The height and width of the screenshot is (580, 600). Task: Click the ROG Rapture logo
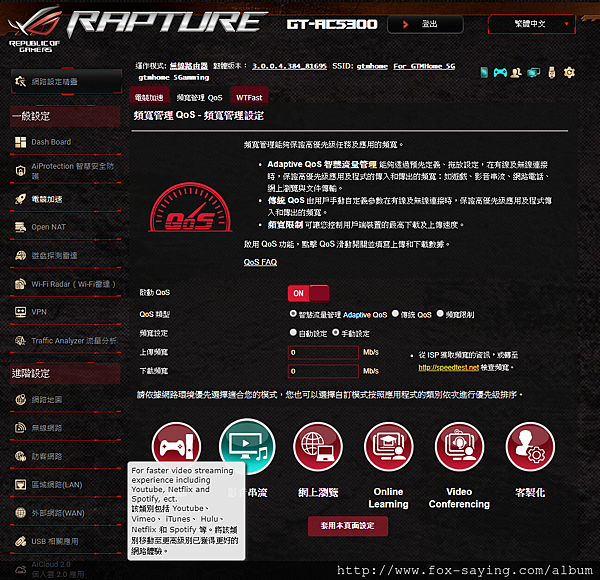(x=138, y=27)
